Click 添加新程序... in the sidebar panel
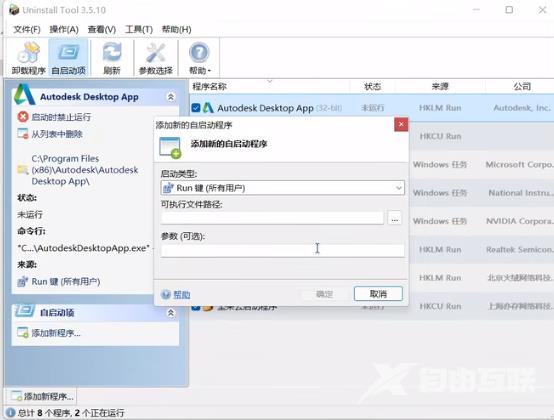This screenshot has height=420, width=554. 56,333
